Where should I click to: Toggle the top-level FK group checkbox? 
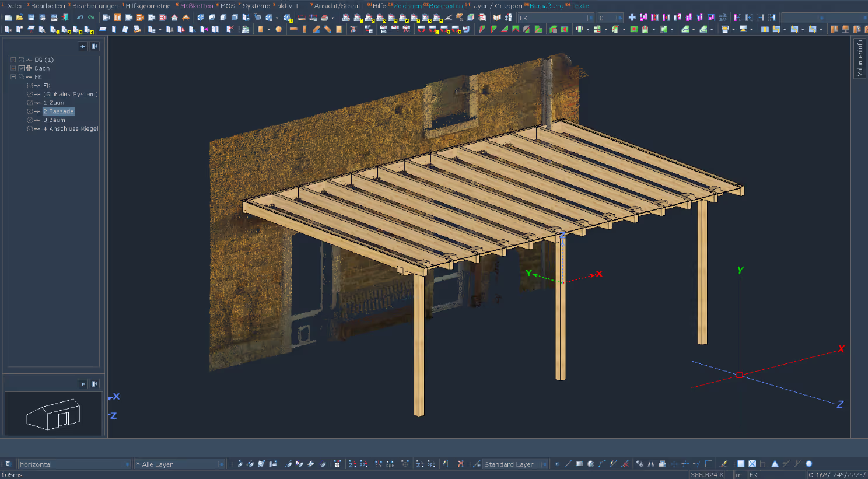22,77
